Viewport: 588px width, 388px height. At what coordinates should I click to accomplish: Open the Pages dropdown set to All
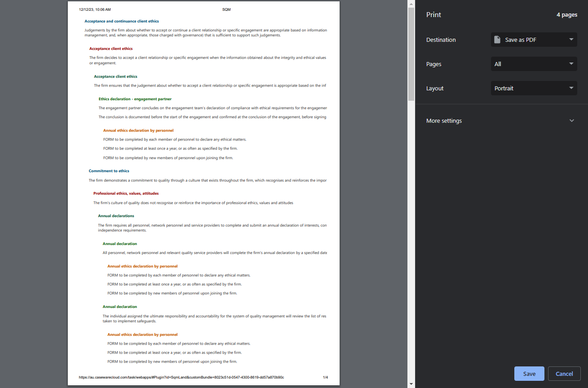click(534, 64)
